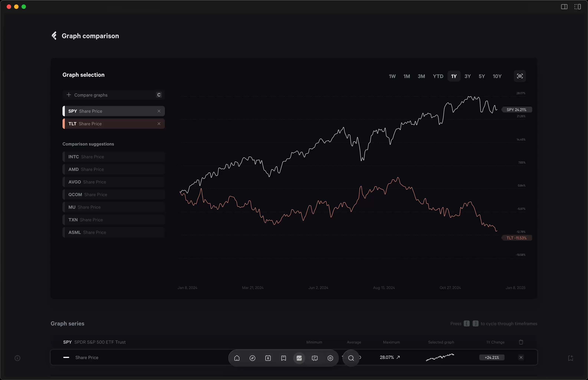Image resolution: width=588 pixels, height=380 pixels.
Task: Delete the SPY series with the trash icon
Action: [x=521, y=342]
